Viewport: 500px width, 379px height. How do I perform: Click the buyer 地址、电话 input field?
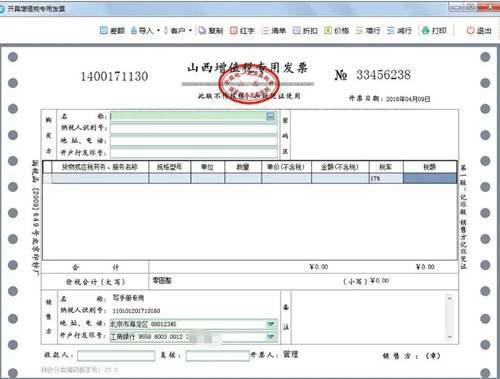194,141
